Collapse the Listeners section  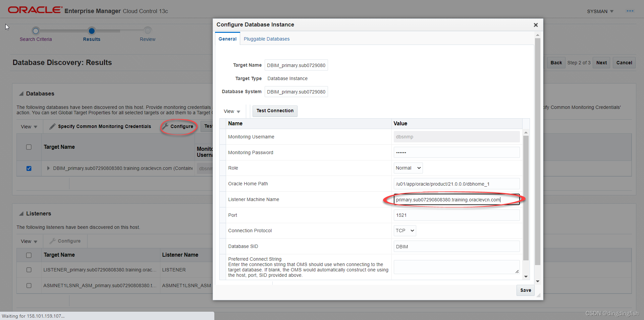click(x=21, y=214)
